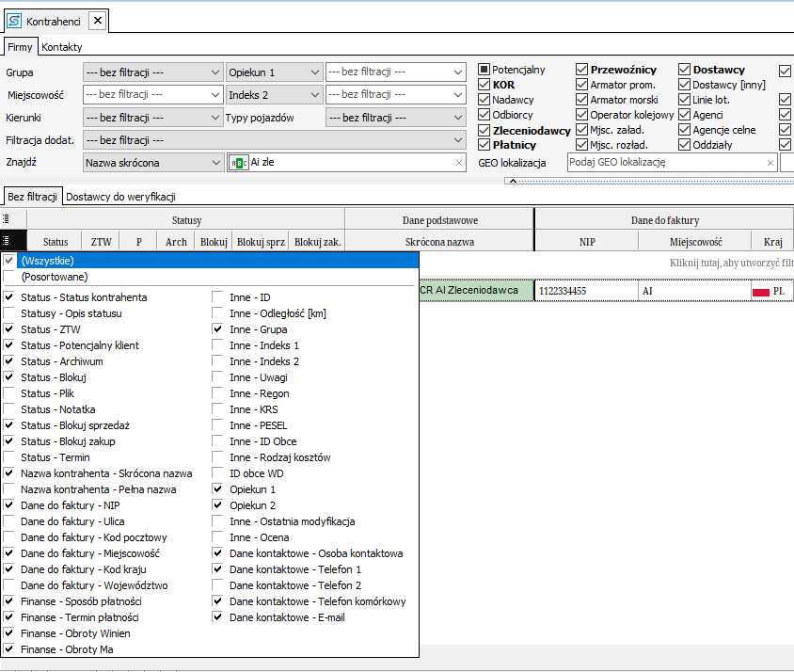Open the Dostawcy do weryfikacji tab
The height and width of the screenshot is (672, 794).
(x=119, y=197)
